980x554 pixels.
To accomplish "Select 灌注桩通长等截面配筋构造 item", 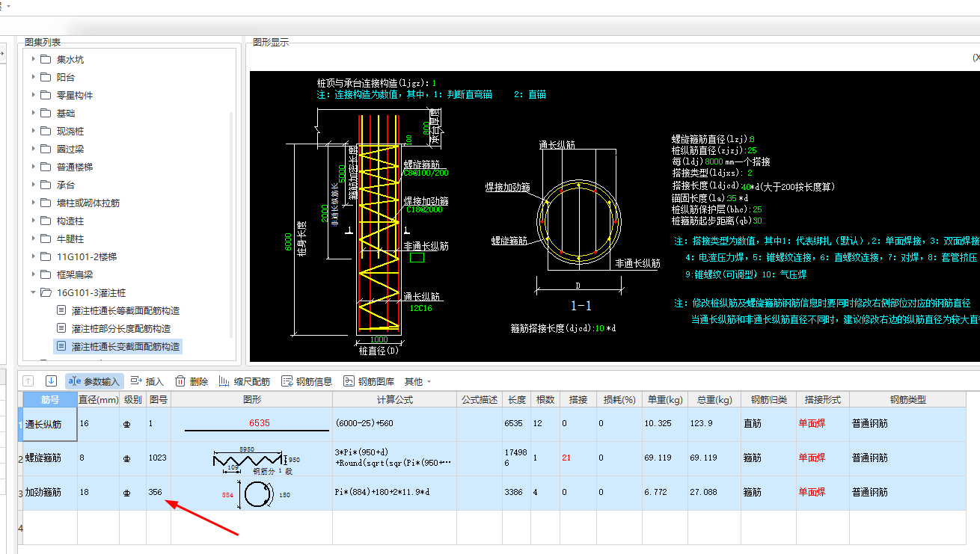I will [125, 310].
